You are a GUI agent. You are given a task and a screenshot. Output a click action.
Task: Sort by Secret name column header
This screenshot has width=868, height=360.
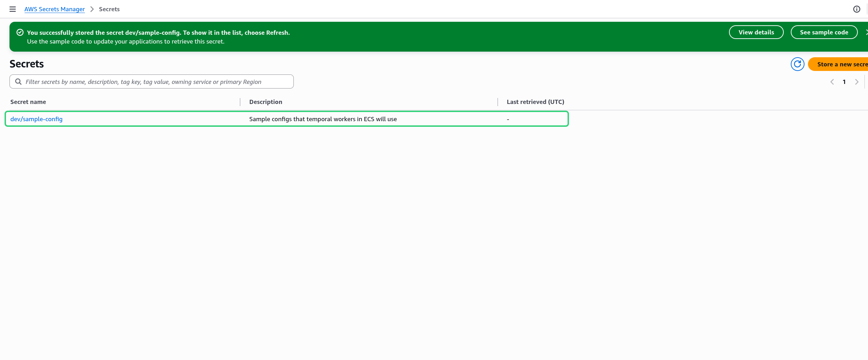pos(28,102)
